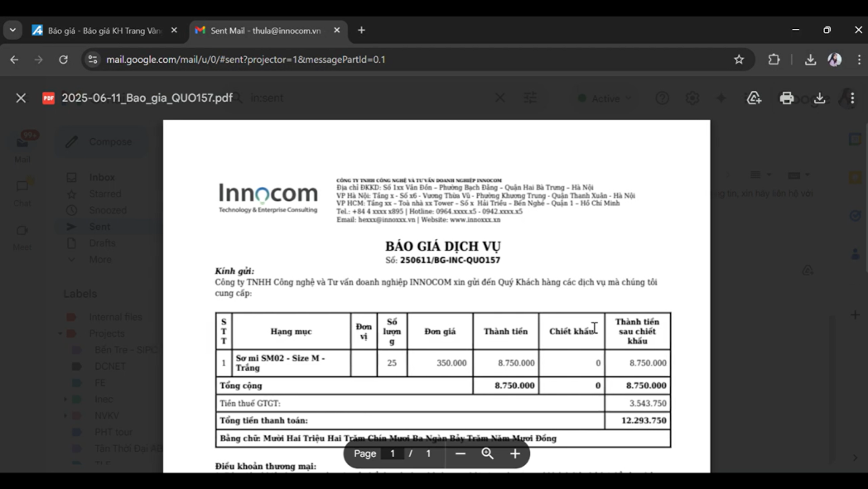Click the Compose button
This screenshot has width=868, height=489.
click(102, 141)
